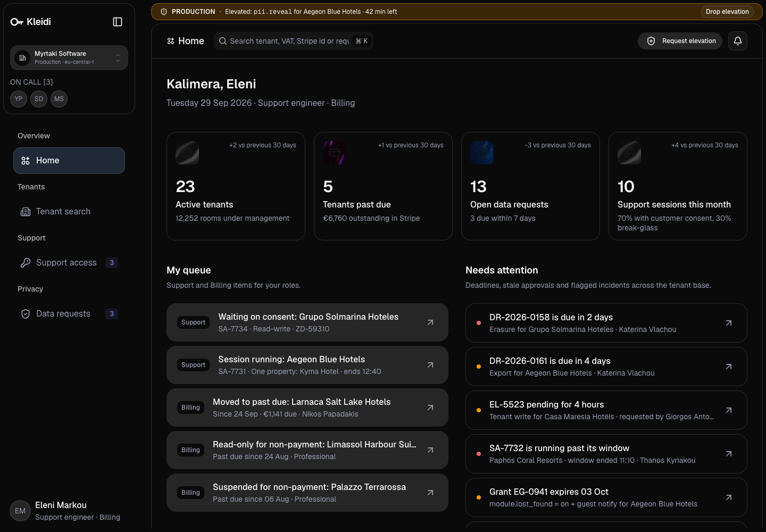
Task: Open Session running: Aegeon Blue Hotels item
Action: click(307, 365)
